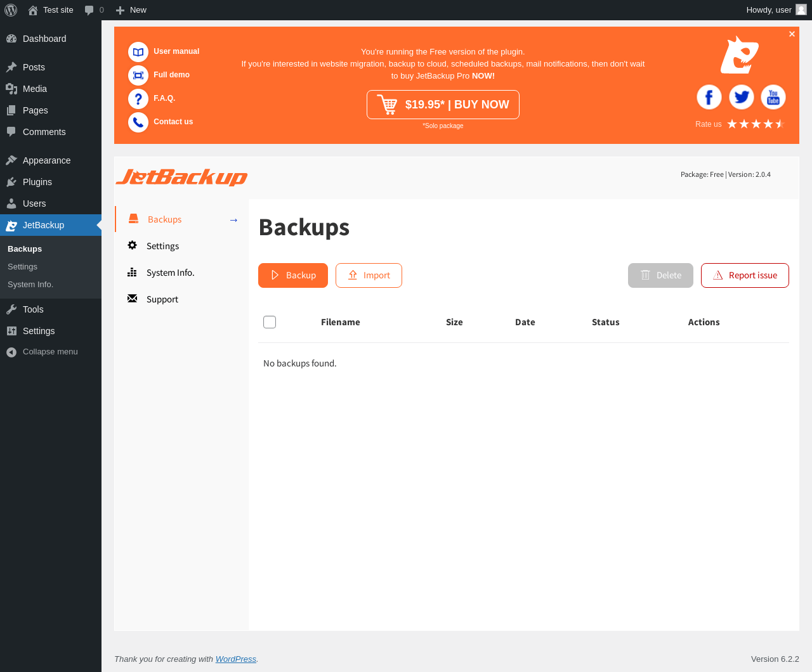Open the Contact us link

pyautogui.click(x=173, y=122)
